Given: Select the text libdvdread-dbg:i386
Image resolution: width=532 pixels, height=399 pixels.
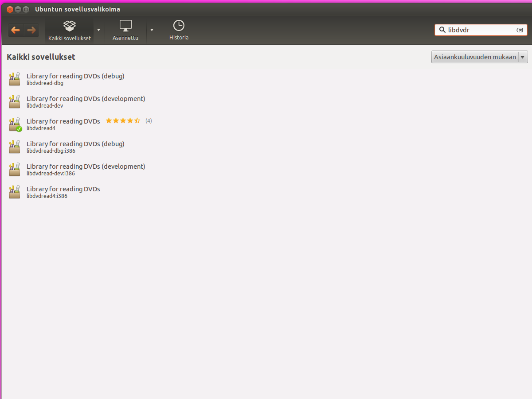Looking at the screenshot, I should point(51,151).
